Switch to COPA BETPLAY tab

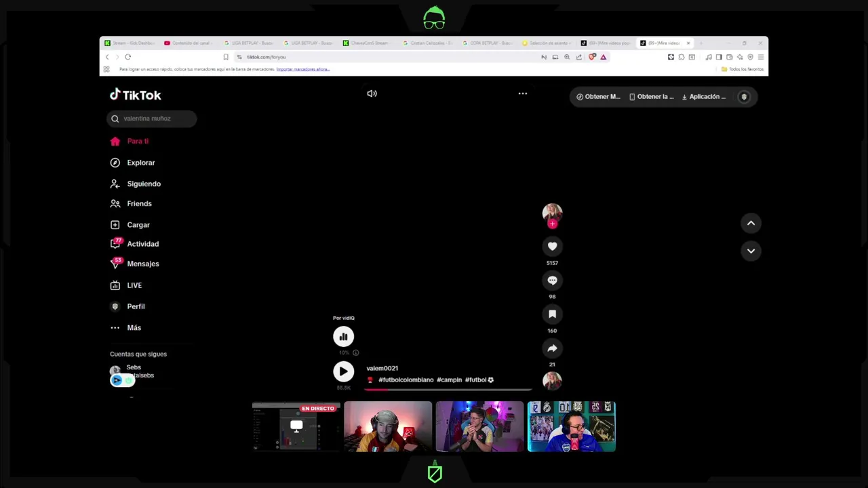click(488, 43)
